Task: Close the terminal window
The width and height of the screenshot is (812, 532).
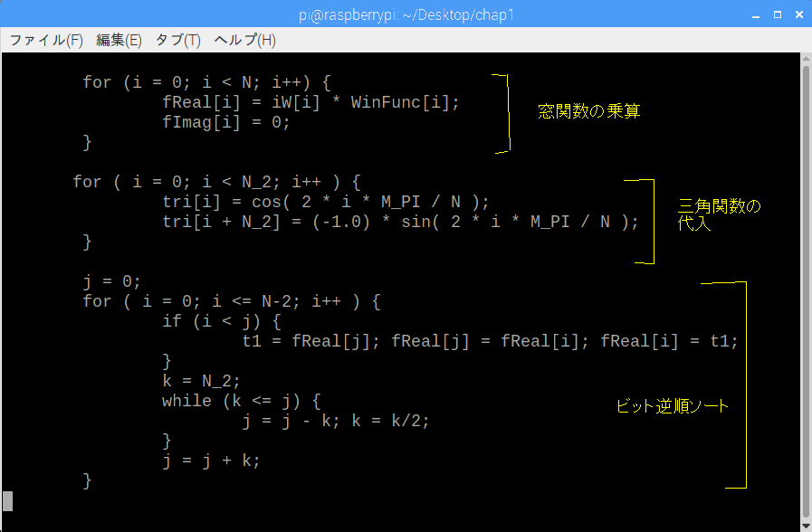Action: [x=799, y=15]
